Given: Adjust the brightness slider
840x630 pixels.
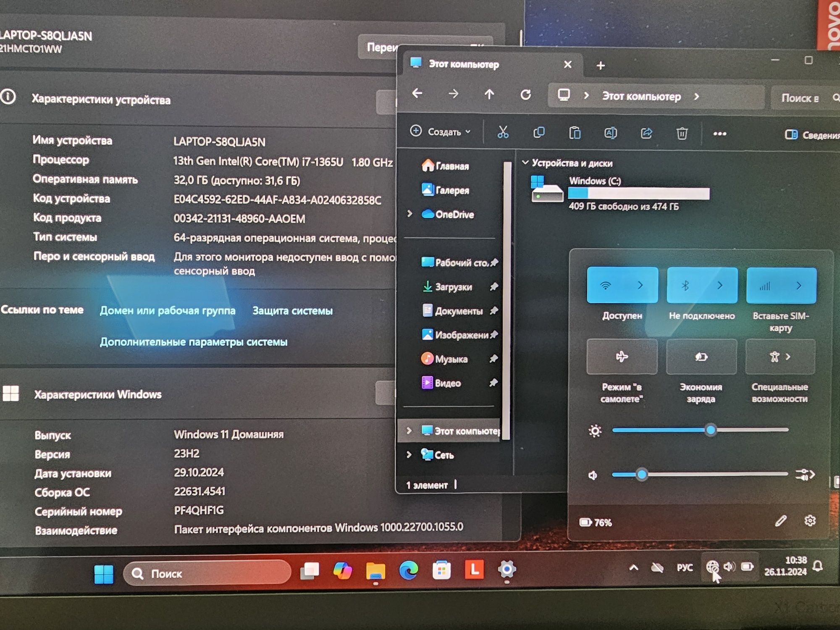Looking at the screenshot, I should click(700, 430).
